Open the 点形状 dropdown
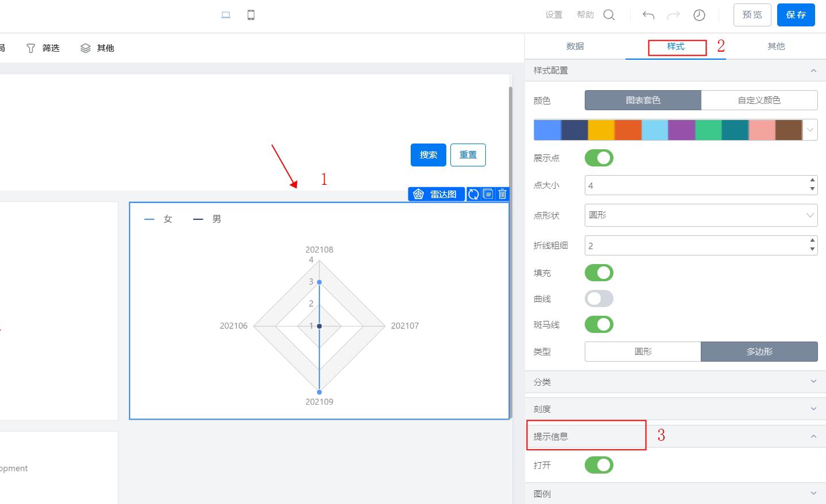826x504 pixels. (x=701, y=215)
